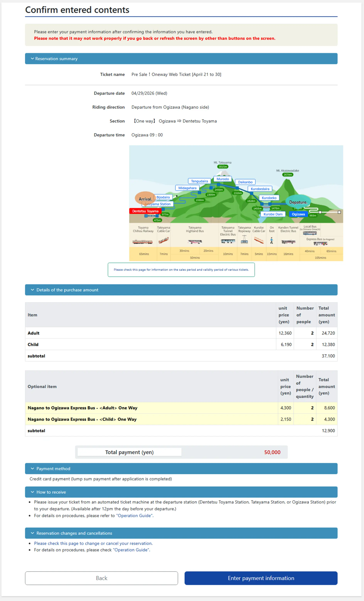Click the red Dentetsu Toyama station label

(145, 211)
